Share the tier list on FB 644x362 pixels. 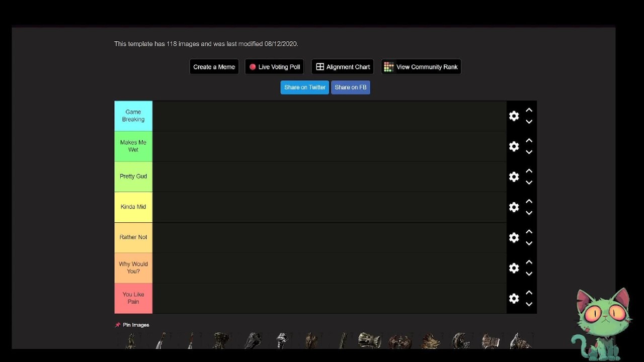coord(351,87)
